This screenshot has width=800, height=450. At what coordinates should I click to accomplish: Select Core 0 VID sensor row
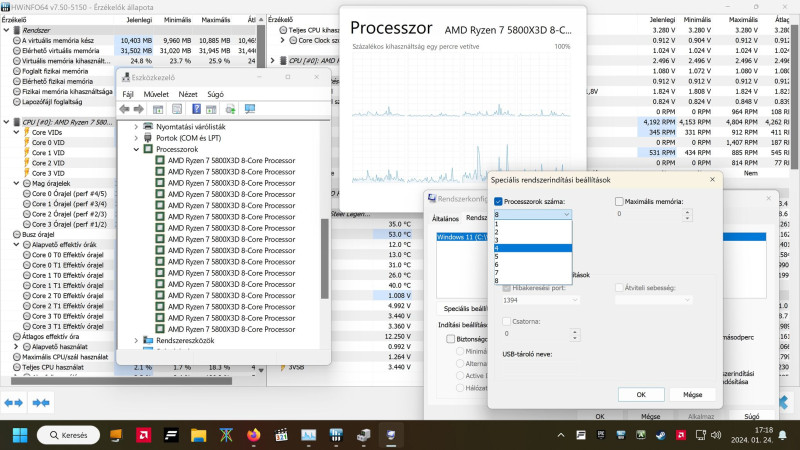pyautogui.click(x=48, y=142)
